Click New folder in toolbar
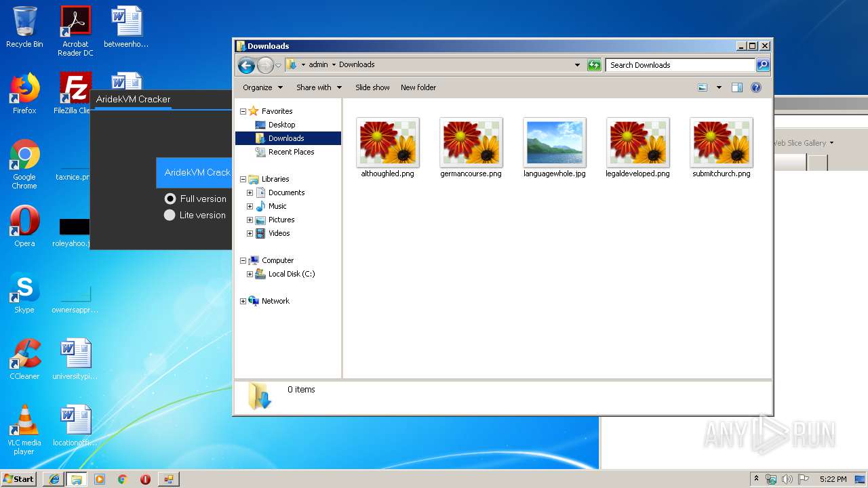 (x=418, y=87)
